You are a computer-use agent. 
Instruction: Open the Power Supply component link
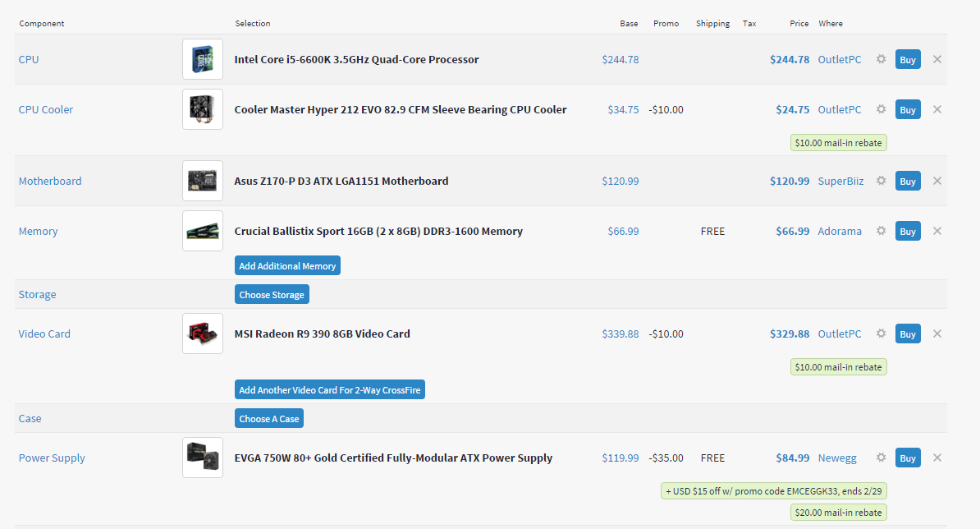(x=52, y=458)
